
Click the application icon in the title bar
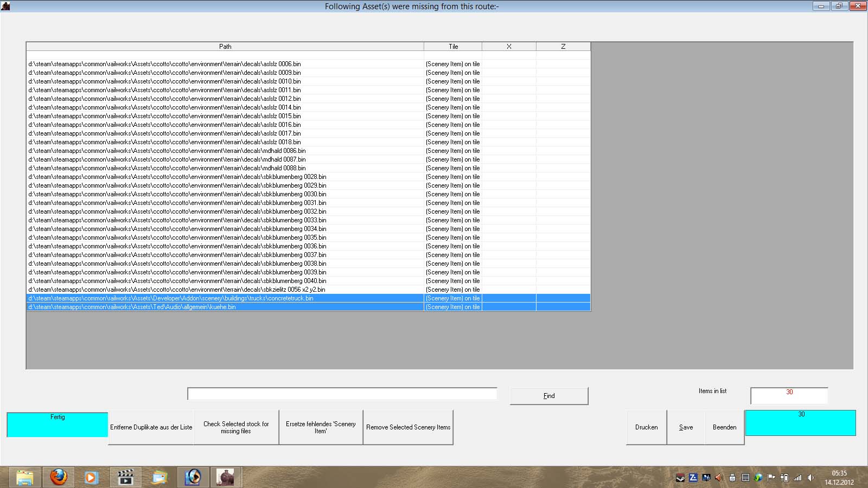[x=5, y=6]
